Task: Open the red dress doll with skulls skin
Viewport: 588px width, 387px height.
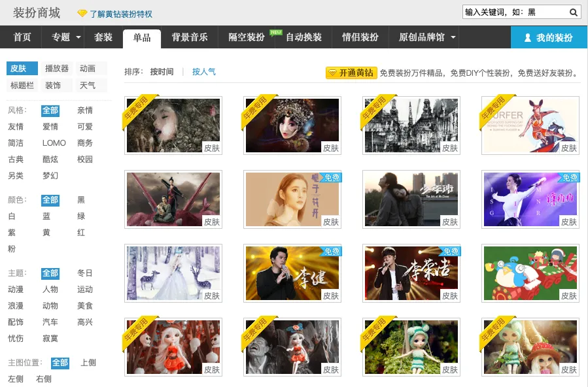Action: [173, 347]
